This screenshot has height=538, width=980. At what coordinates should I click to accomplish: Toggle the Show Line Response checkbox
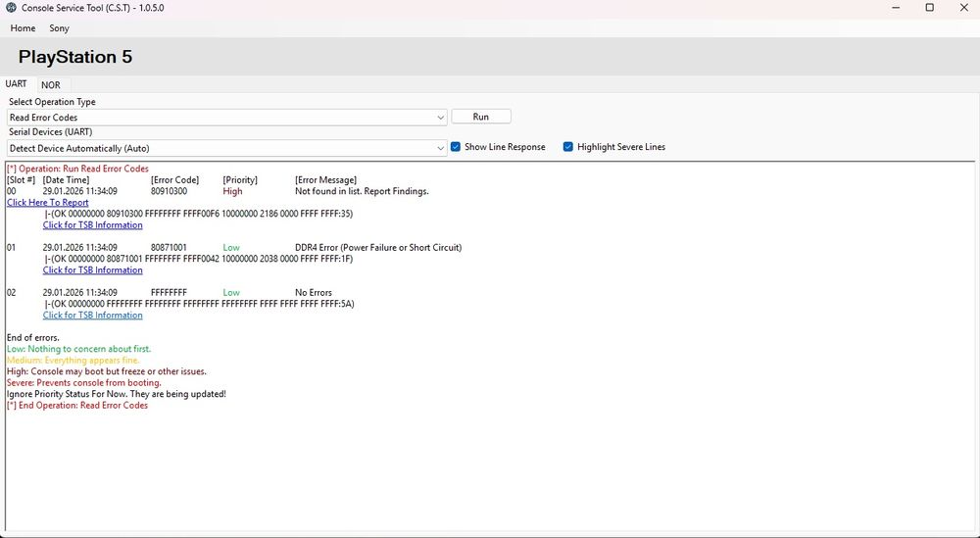[456, 147]
